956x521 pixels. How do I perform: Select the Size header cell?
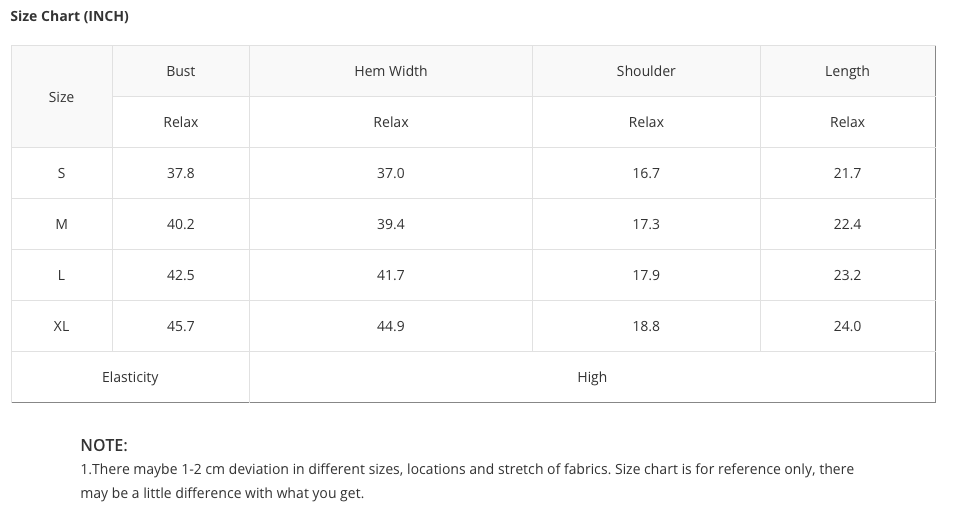pos(61,97)
